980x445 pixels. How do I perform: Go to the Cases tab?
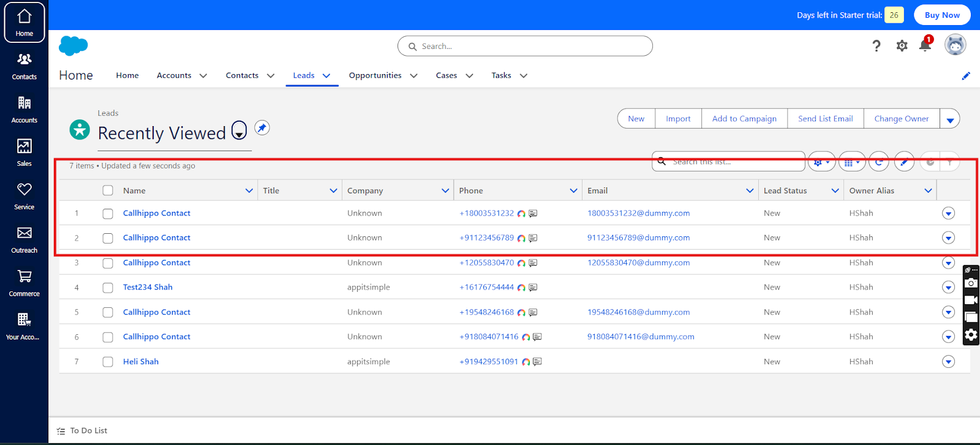tap(447, 75)
